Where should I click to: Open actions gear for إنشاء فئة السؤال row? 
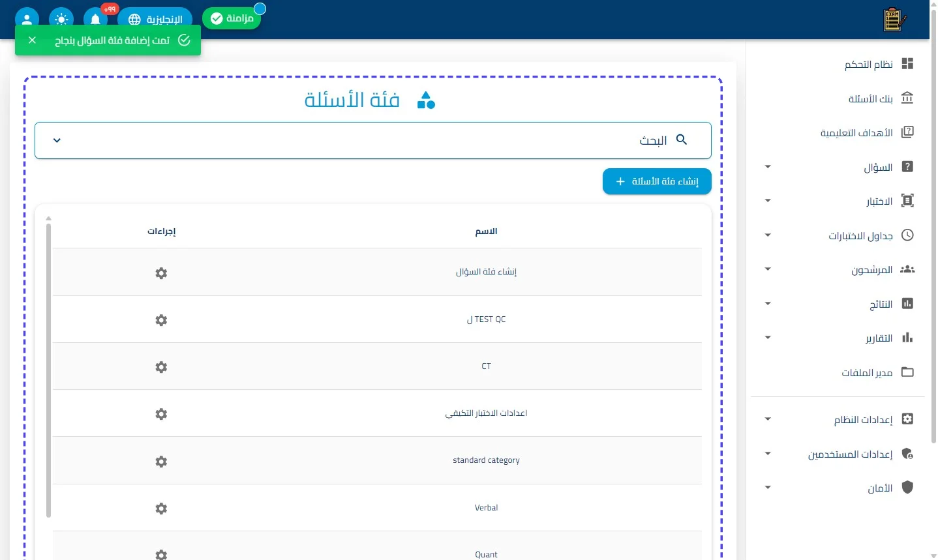coord(161,273)
